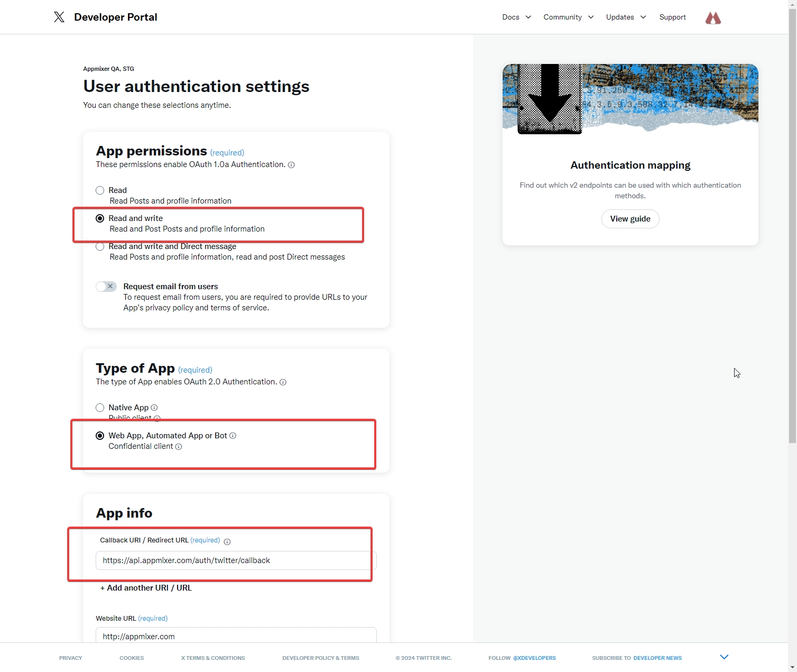Select the Read permission radio button
797x672 pixels.
coord(100,190)
